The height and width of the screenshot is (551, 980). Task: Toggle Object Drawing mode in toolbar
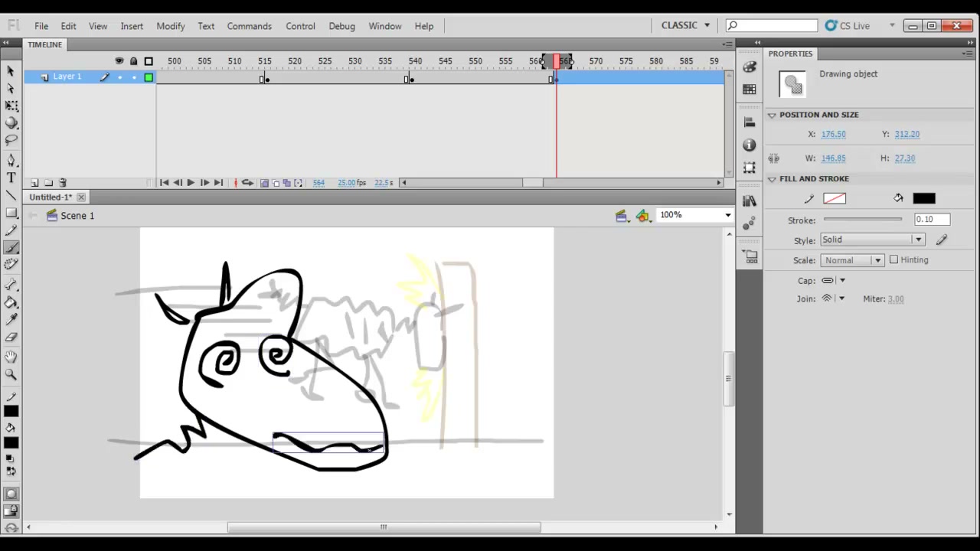coord(11,494)
